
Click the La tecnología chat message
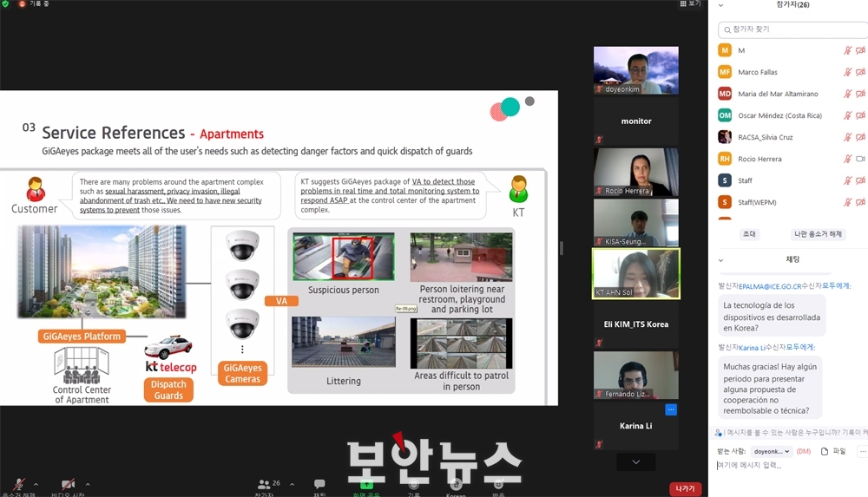coord(772,317)
